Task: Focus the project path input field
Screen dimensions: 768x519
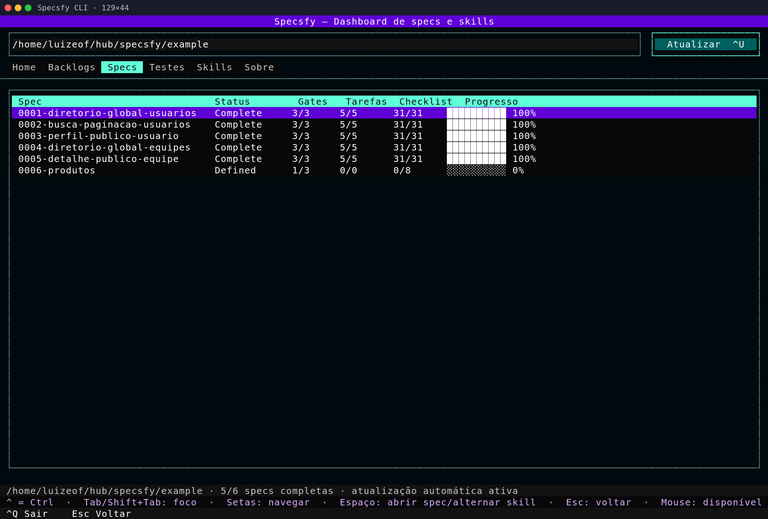Action: pos(325,44)
